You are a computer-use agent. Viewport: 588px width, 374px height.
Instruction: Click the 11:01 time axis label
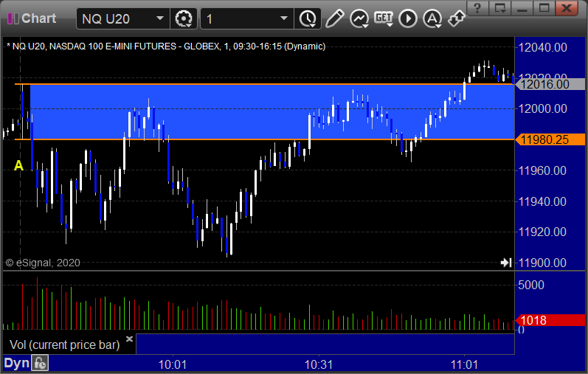[x=464, y=364]
